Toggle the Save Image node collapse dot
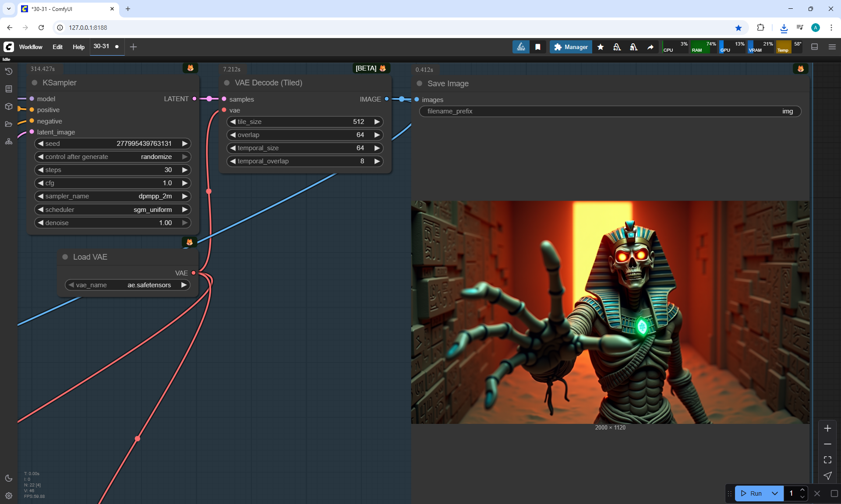The image size is (841, 504). pos(419,84)
